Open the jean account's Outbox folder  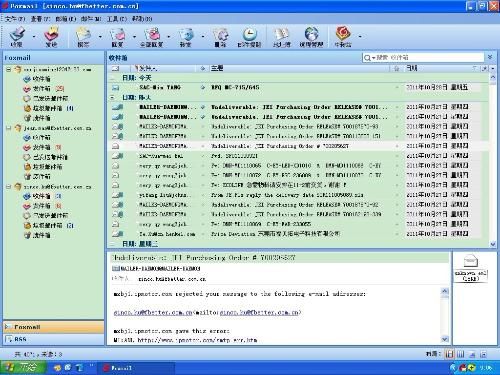42,147
